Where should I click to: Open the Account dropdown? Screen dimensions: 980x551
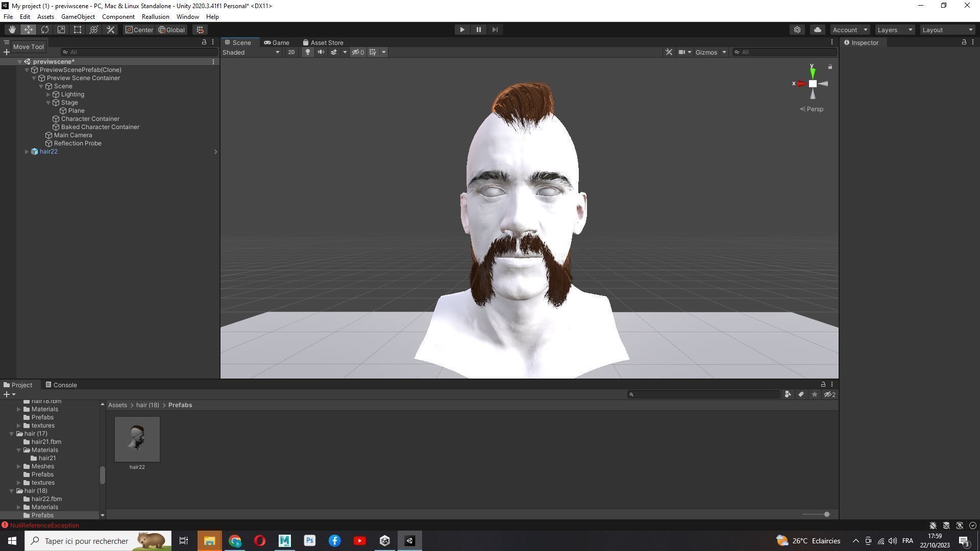tap(850, 30)
